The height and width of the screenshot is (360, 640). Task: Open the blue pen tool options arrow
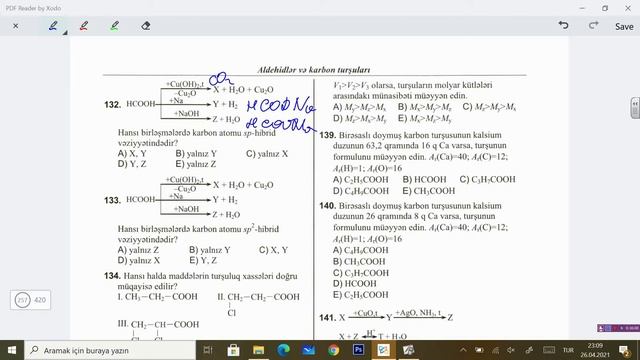(x=65, y=33)
